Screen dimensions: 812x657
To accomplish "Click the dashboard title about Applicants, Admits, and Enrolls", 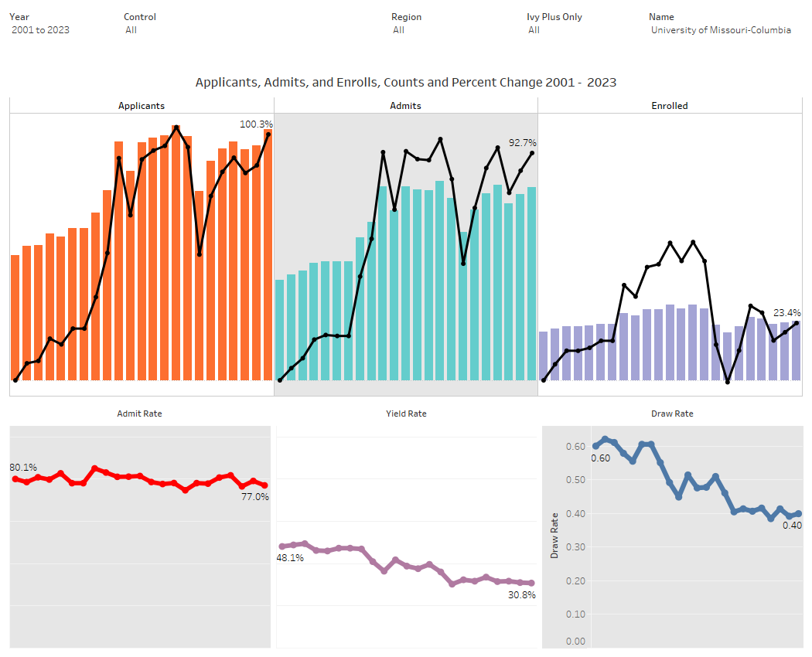I will (x=406, y=82).
